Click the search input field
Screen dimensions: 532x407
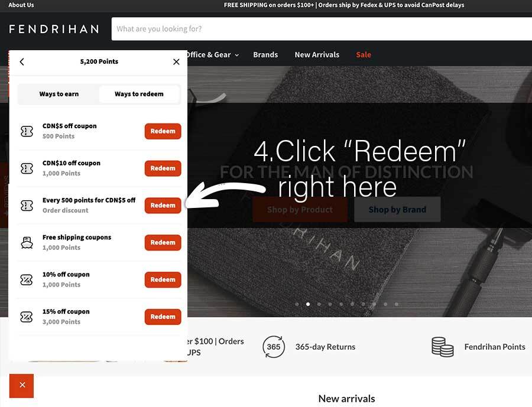(322, 29)
